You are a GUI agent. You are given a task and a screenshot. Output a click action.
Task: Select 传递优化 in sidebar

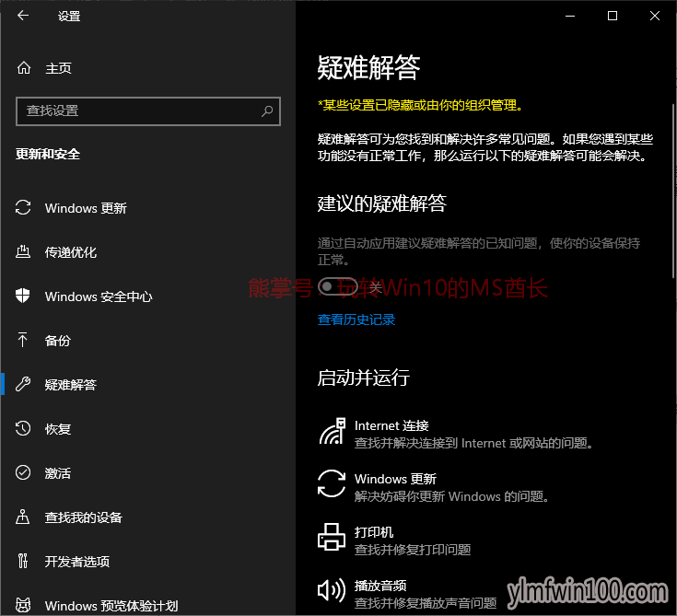pyautogui.click(x=71, y=252)
